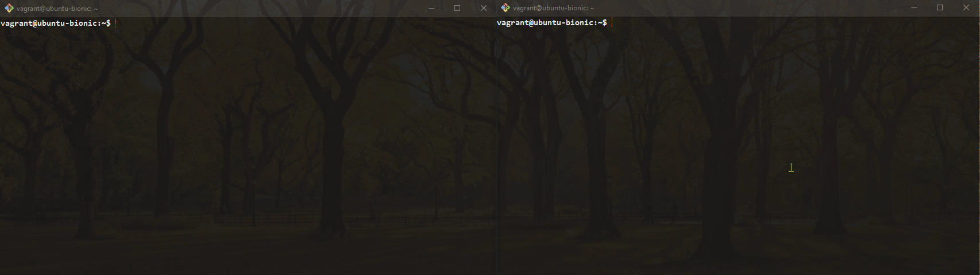
Task: Maximize the right terminal window
Action: tap(940, 8)
